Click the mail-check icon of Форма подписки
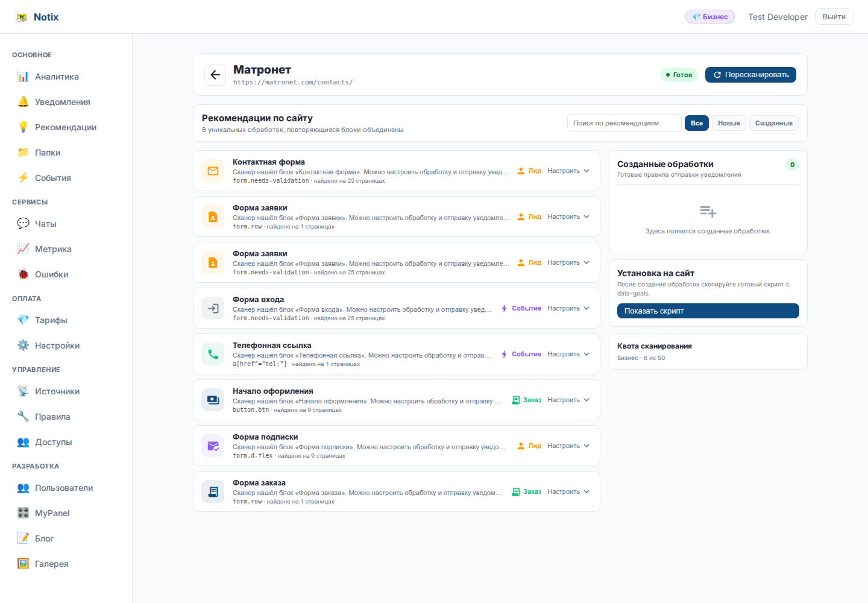Image resolution: width=868 pixels, height=603 pixels. pos(213,446)
